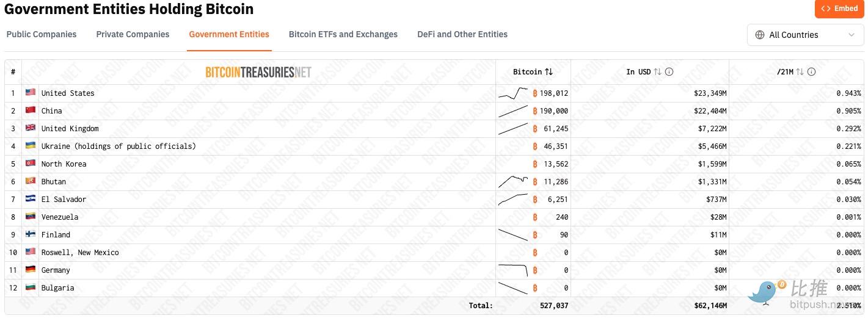Open the All Countries dropdown
Screen dimensions: 868x321
[x=805, y=35]
